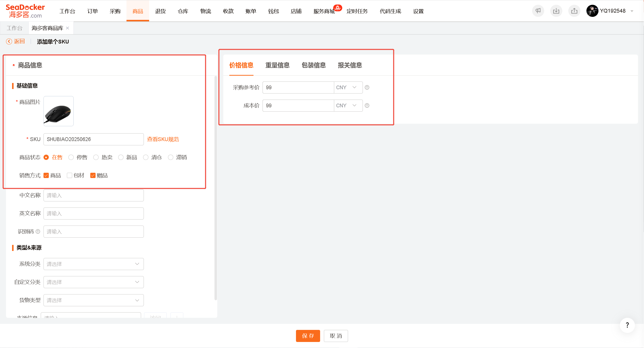The height and width of the screenshot is (348, 644).
Task: Select the 停售 product status radio
Action: point(71,157)
